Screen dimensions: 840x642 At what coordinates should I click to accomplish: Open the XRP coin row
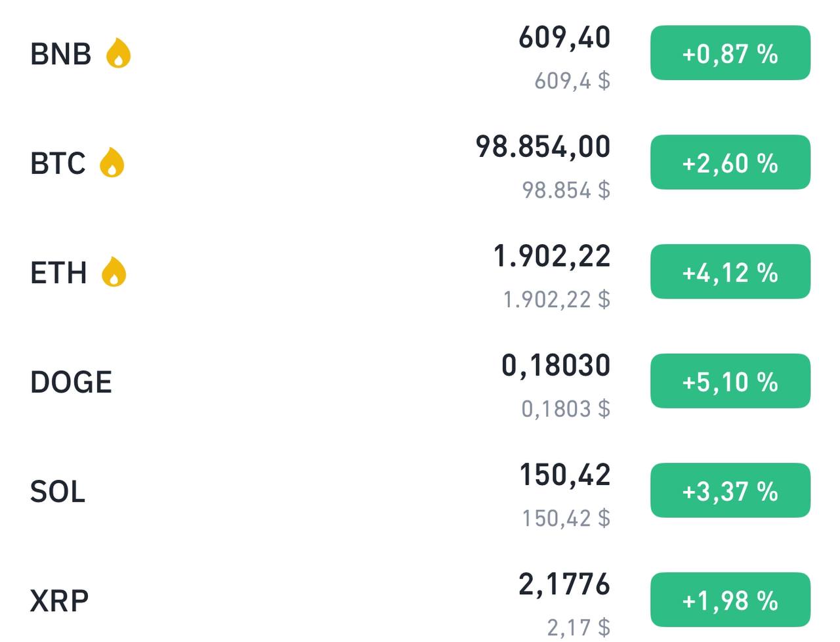[x=420, y=601]
